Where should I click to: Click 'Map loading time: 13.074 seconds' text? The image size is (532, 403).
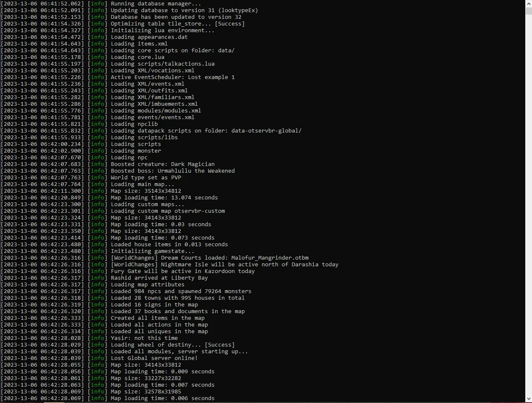pos(164,197)
